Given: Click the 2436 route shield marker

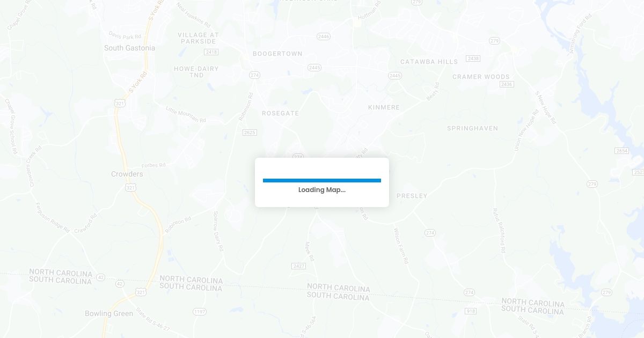Looking at the screenshot, I should click(x=507, y=84).
